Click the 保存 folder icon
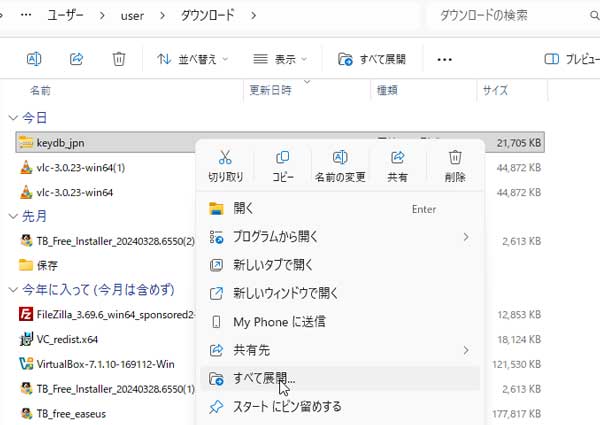The height and width of the screenshot is (425, 600). (26, 265)
